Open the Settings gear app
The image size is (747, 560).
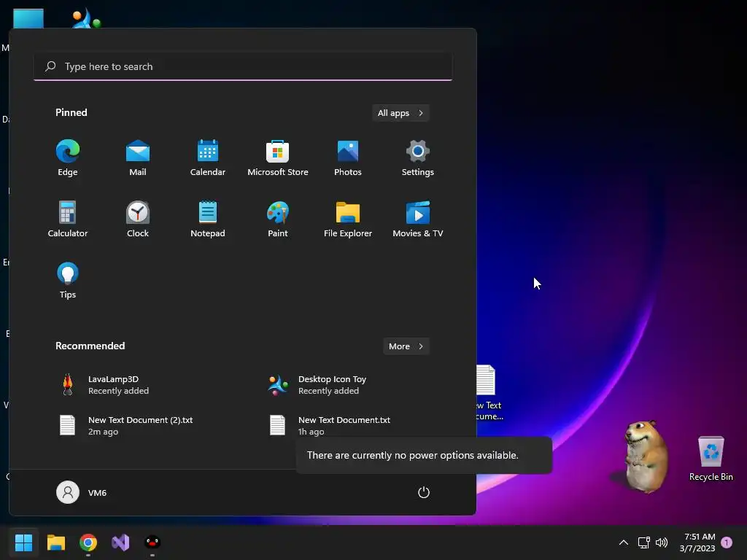418,158
